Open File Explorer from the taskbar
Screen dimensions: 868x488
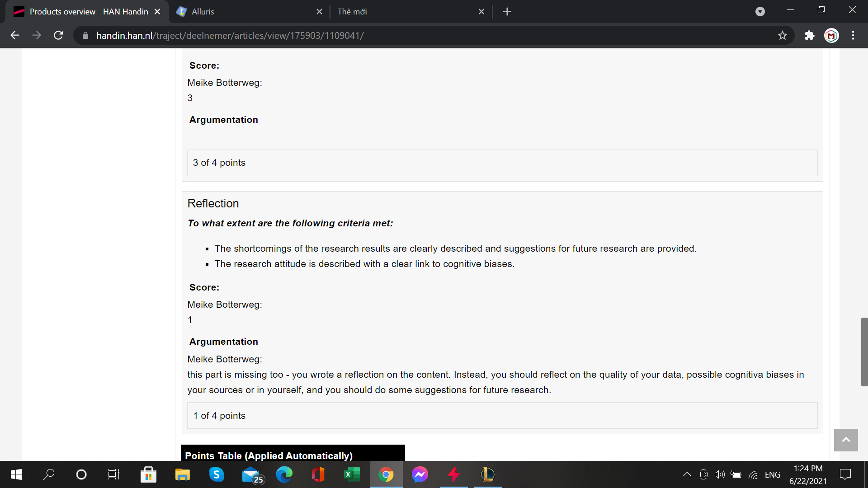(x=182, y=474)
